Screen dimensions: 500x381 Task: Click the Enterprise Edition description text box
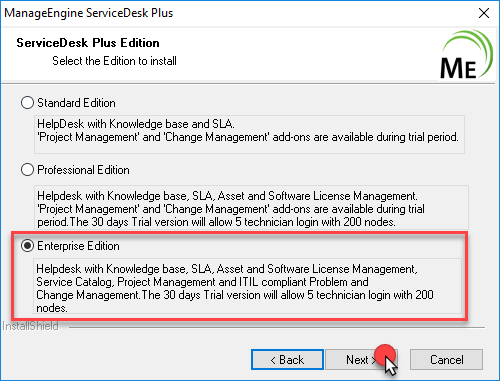[x=247, y=286]
